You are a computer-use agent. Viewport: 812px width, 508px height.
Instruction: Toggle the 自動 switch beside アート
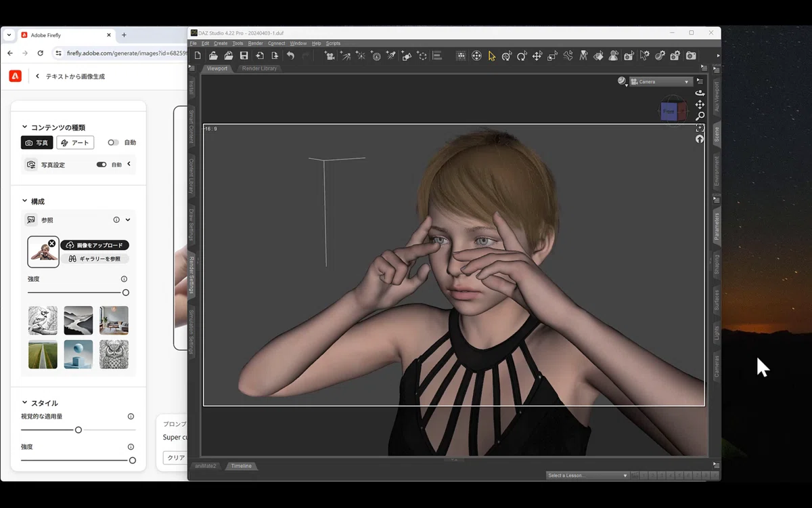point(113,143)
